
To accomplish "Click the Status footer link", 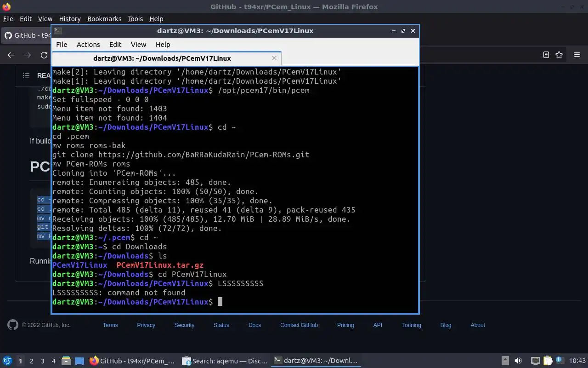I will coord(221,325).
